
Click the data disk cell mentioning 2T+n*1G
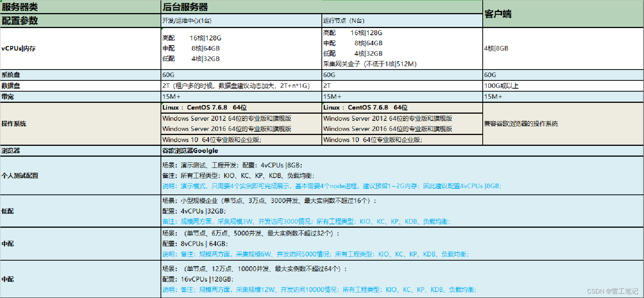click(x=241, y=86)
